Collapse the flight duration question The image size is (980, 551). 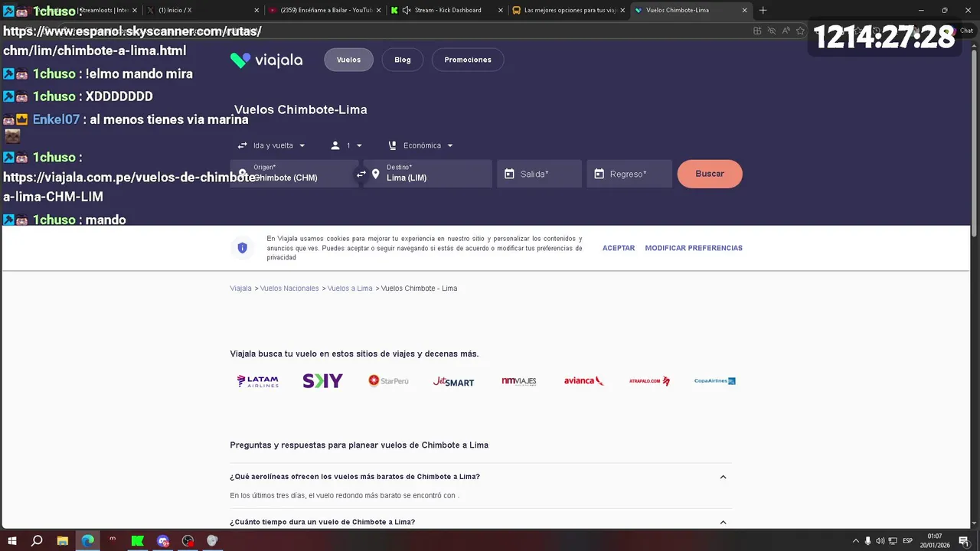click(723, 522)
